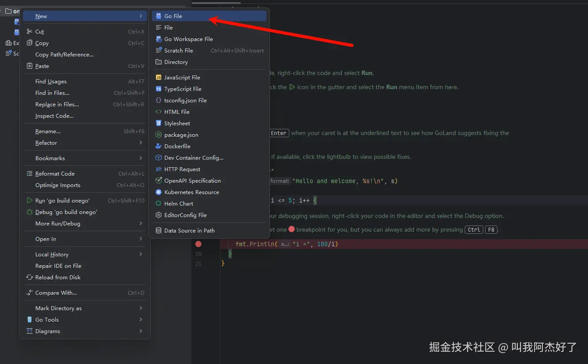Image resolution: width=588 pixels, height=364 pixels.
Task: Click the copy icon beside Copy
Action: click(30, 43)
